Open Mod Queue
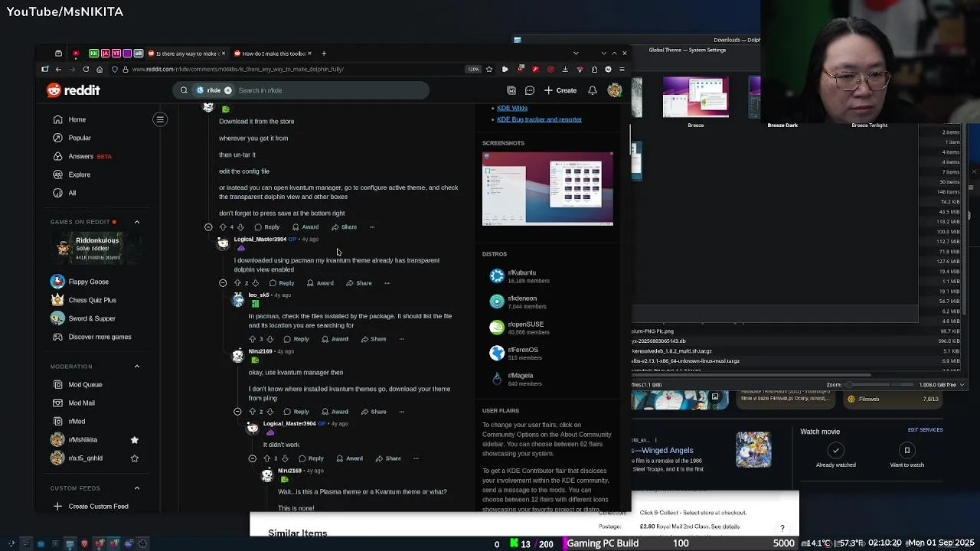 click(x=77, y=385)
